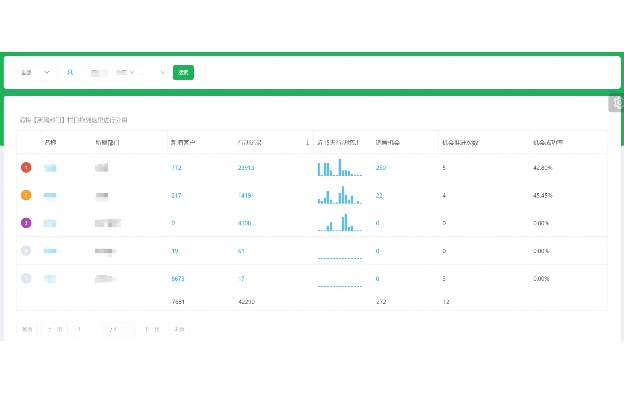
Task: Go to first page in pagination
Action: click(x=27, y=329)
